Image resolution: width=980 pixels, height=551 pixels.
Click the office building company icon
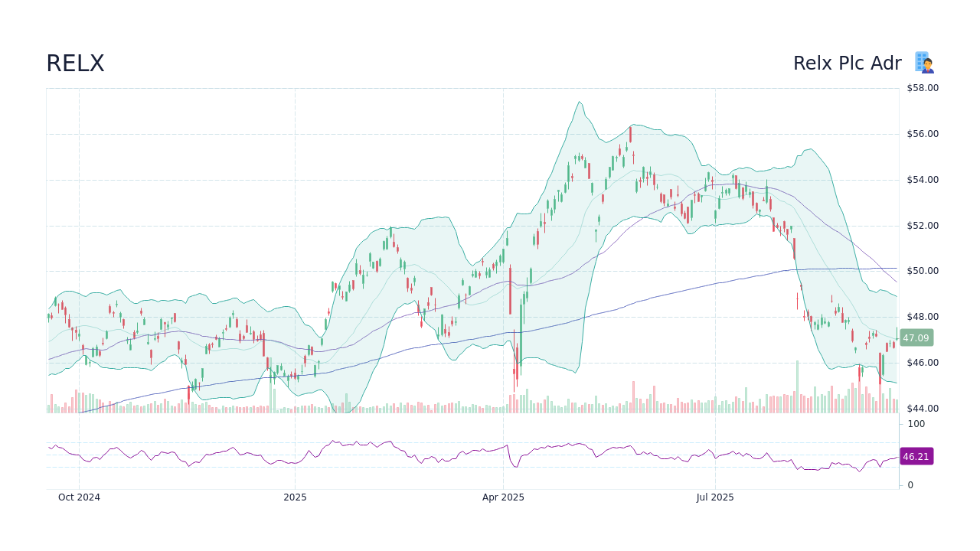tap(923, 62)
